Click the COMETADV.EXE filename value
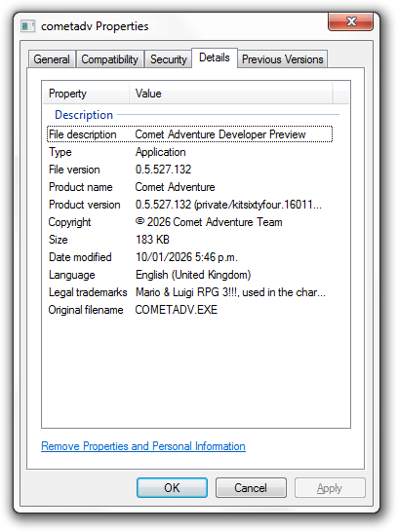Screen dimensions: 398x532 177,310
